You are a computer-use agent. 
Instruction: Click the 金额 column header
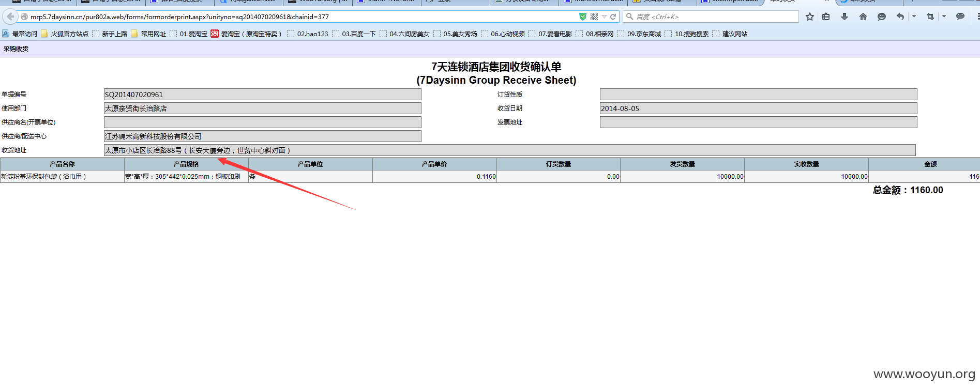pos(925,164)
